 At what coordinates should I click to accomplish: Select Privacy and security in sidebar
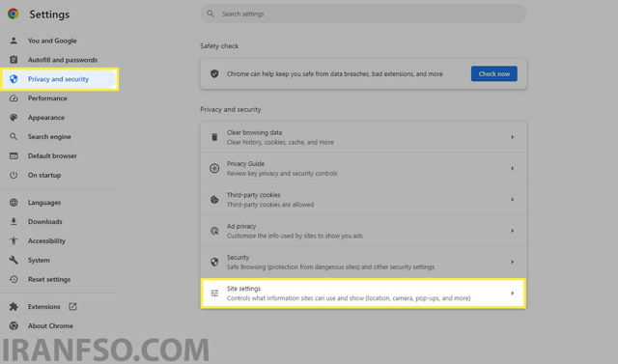[59, 79]
